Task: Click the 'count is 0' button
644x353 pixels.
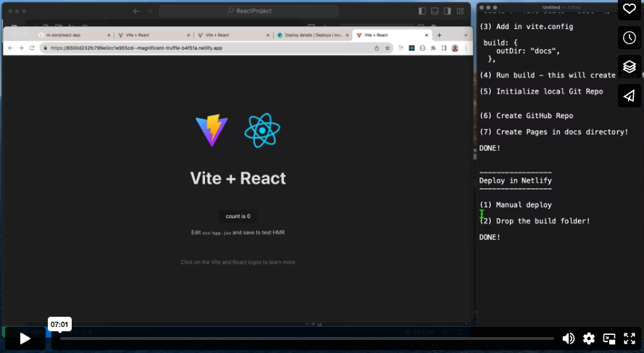Action: click(x=238, y=216)
